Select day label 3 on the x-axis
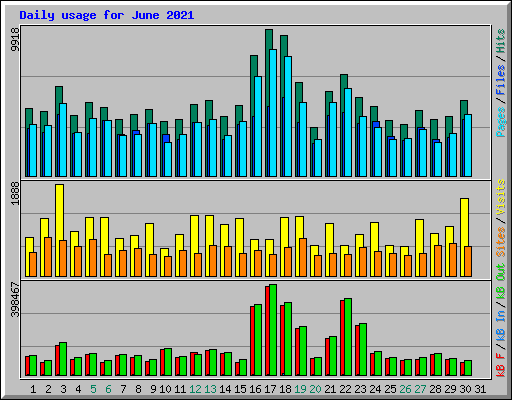 (63, 389)
